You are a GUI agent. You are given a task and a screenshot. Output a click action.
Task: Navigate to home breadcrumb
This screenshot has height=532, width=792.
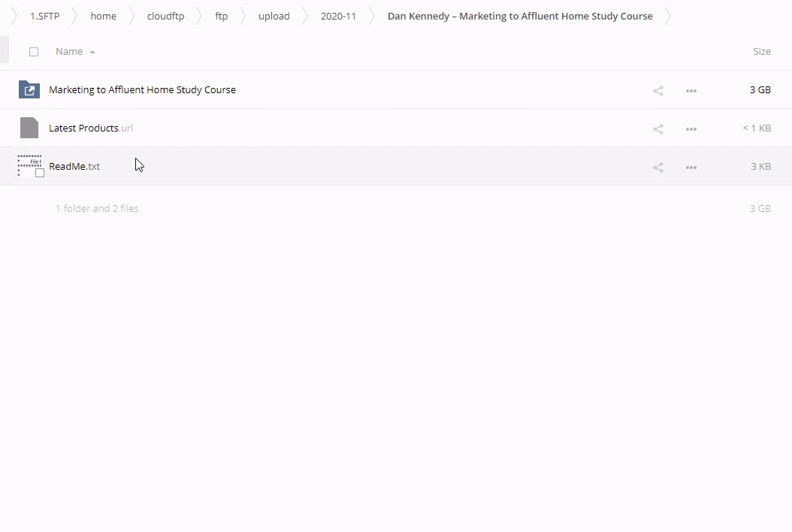pos(103,16)
